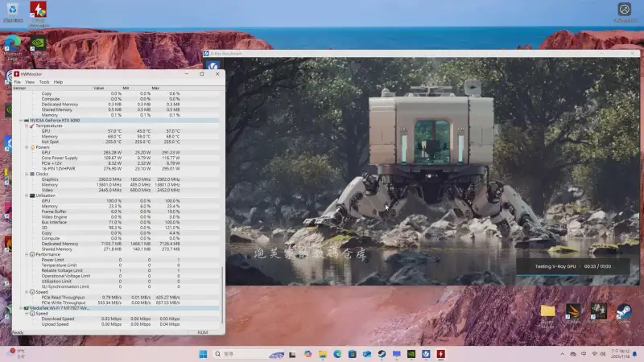
Task: Click the Chinese input method indicator
Action: 584,354
